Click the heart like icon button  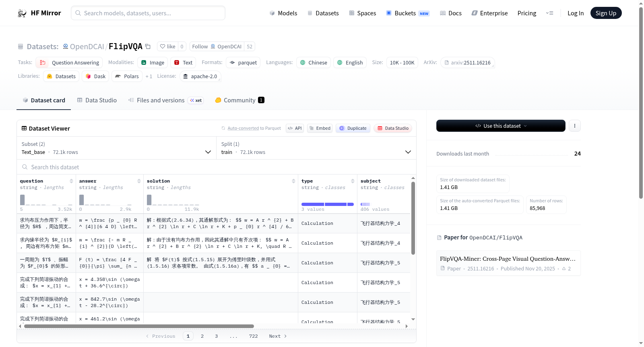tap(167, 46)
